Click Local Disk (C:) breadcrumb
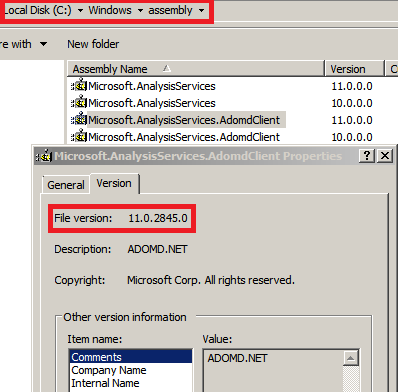This screenshot has width=398, height=392. pyautogui.click(x=38, y=10)
